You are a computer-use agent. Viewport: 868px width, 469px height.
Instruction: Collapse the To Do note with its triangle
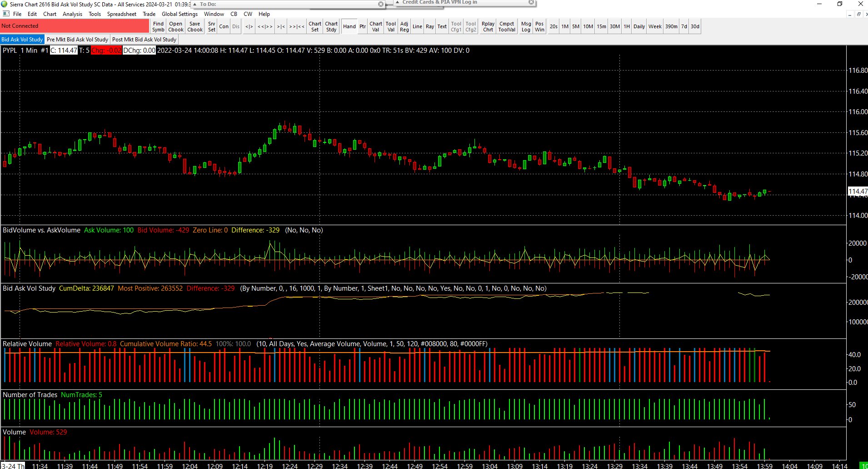pyautogui.click(x=195, y=4)
